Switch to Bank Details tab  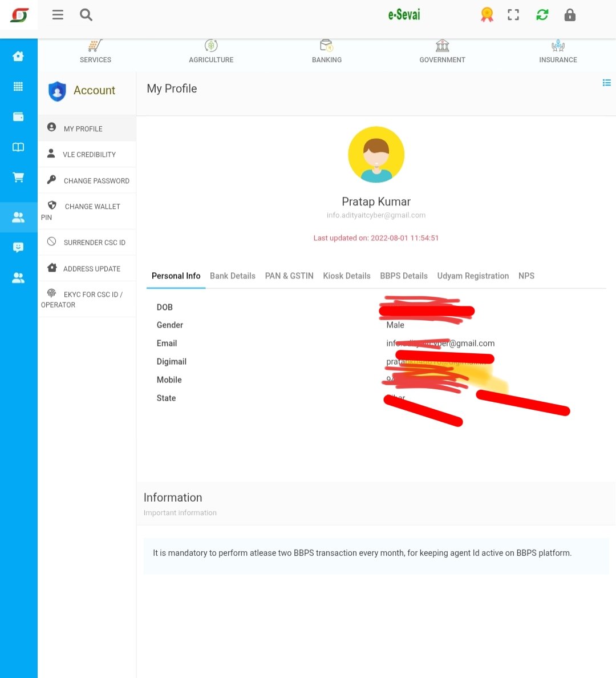pyautogui.click(x=233, y=276)
